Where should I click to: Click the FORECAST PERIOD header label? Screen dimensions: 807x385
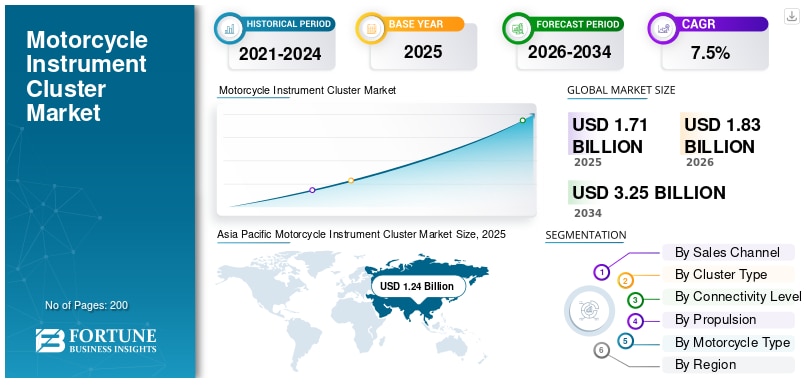point(577,24)
